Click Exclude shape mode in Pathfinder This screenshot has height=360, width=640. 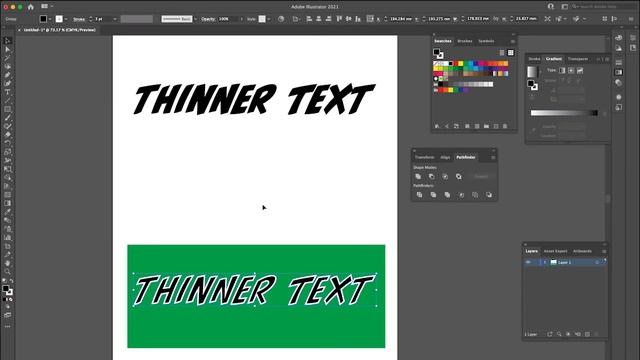tap(458, 176)
